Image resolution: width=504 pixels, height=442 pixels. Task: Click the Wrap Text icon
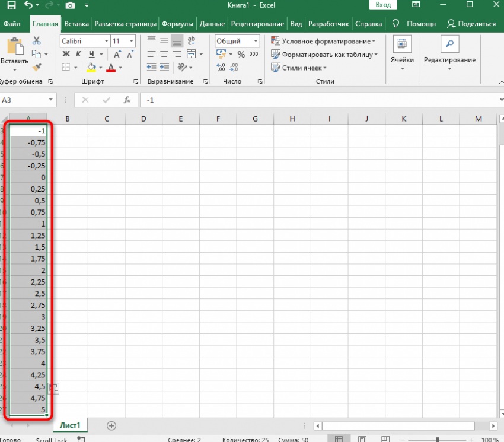[191, 41]
